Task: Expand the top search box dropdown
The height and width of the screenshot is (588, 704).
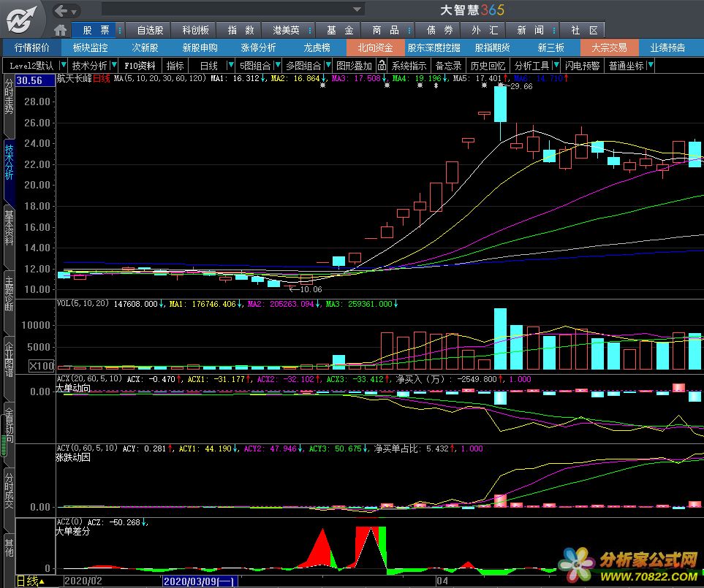Action: (357, 9)
